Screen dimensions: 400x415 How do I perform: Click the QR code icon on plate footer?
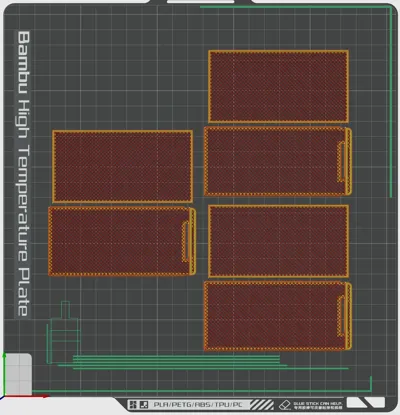pyautogui.click(x=132, y=405)
